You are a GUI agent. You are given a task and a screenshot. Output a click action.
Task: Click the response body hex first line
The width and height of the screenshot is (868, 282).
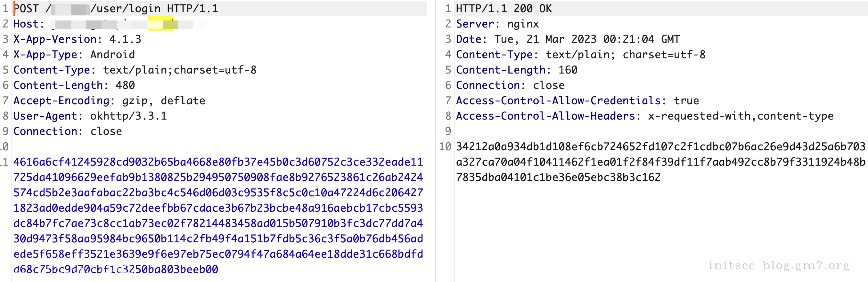[661, 147]
